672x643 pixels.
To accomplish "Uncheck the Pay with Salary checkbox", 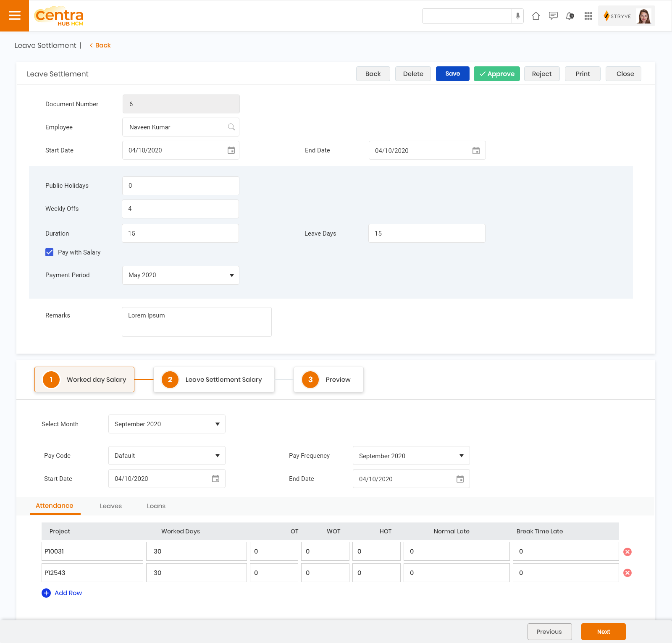I will (x=49, y=252).
